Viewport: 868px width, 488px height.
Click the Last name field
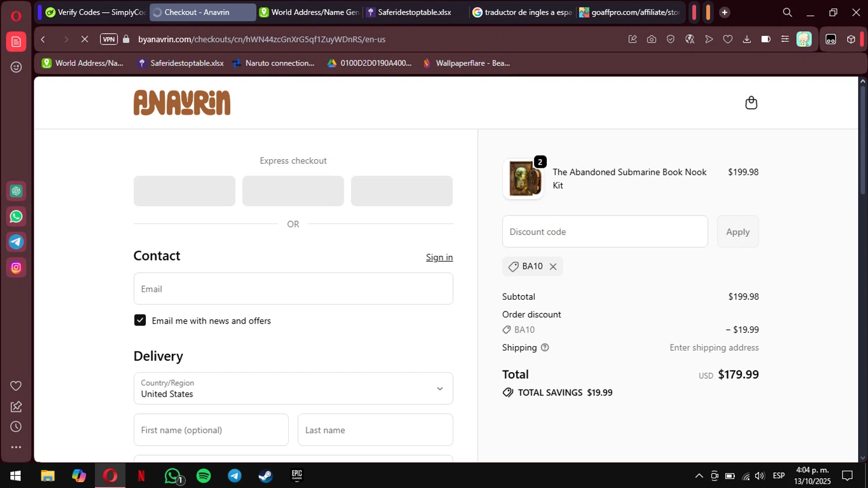376,430
